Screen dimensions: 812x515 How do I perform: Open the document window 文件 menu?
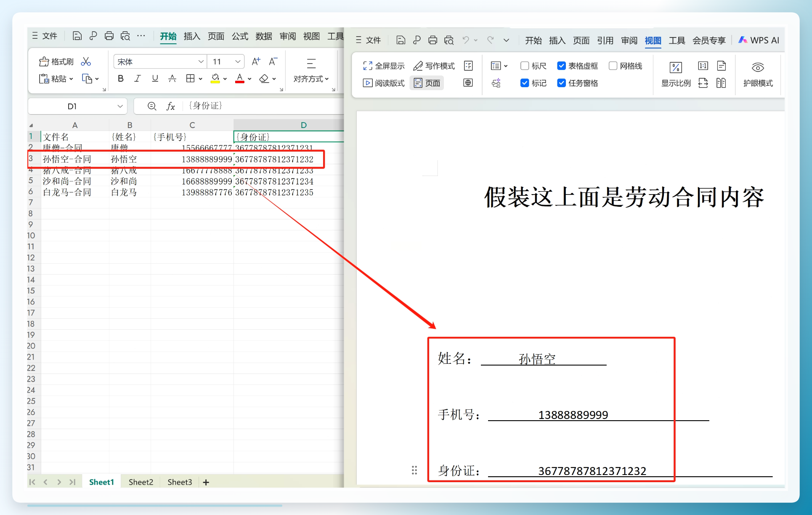pos(369,40)
